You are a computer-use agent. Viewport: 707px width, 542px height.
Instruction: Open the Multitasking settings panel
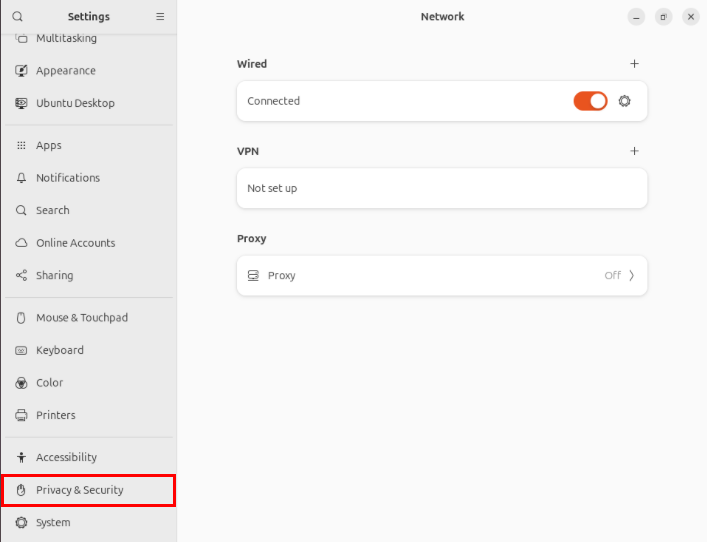pos(89,38)
